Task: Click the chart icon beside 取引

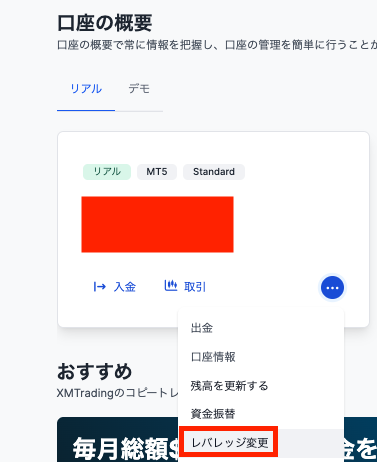Action: (x=171, y=286)
